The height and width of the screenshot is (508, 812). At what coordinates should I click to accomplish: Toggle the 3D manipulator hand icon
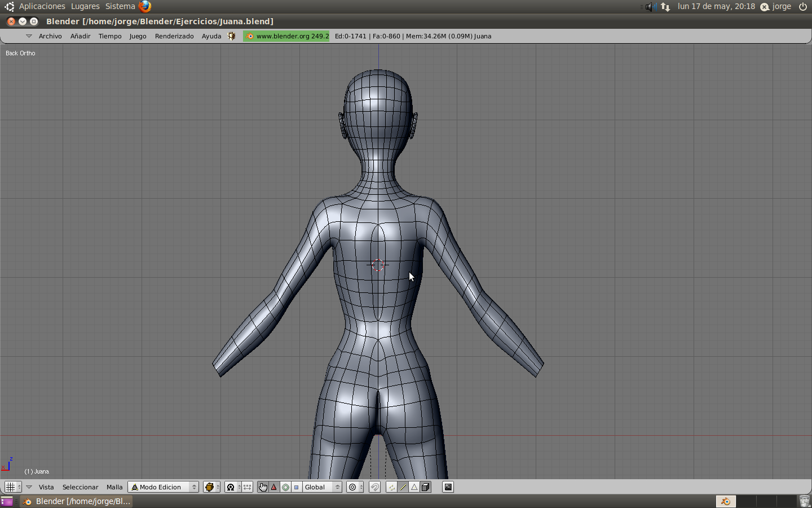[x=263, y=487]
